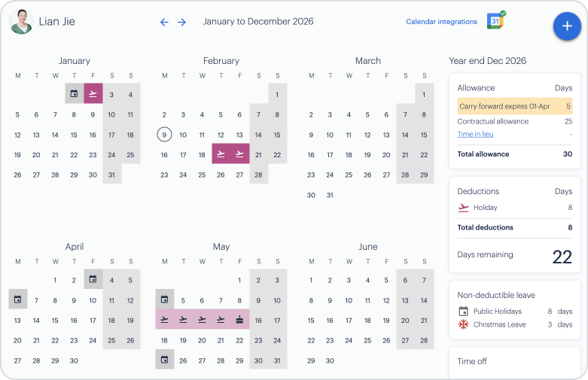Image resolution: width=588 pixels, height=380 pixels.
Task: Click the April 3 public holiday icon
Action: pyautogui.click(x=93, y=280)
